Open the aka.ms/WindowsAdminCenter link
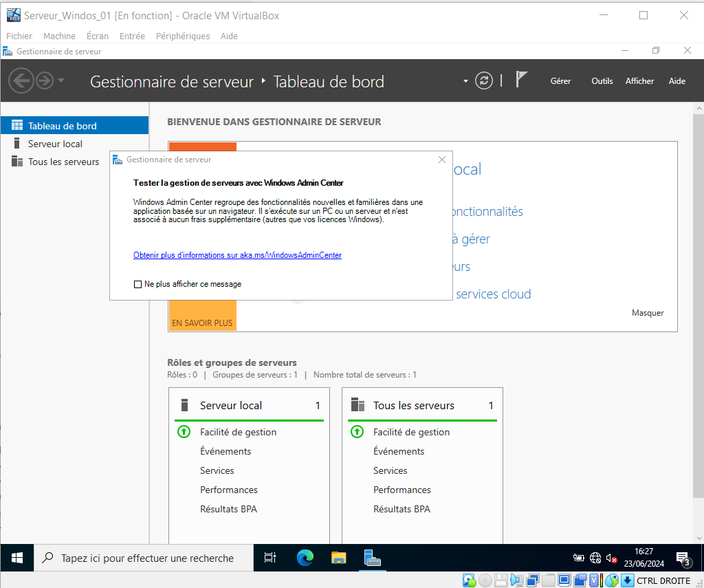 point(237,255)
